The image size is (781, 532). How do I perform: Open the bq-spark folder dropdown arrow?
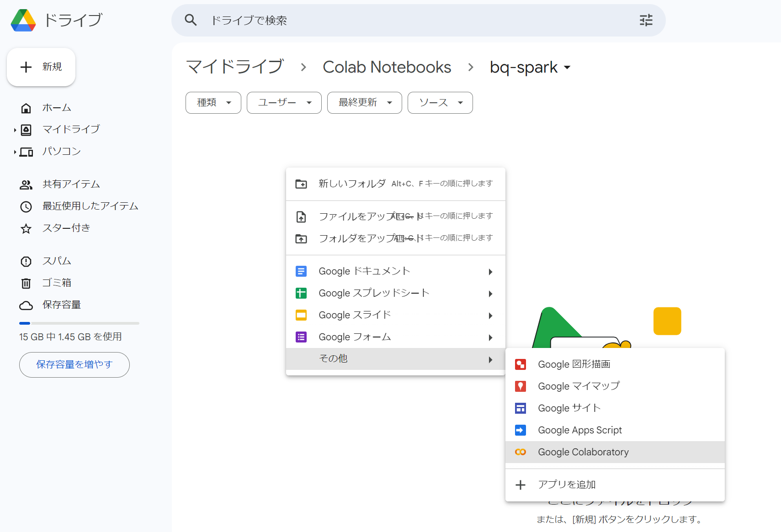click(567, 68)
